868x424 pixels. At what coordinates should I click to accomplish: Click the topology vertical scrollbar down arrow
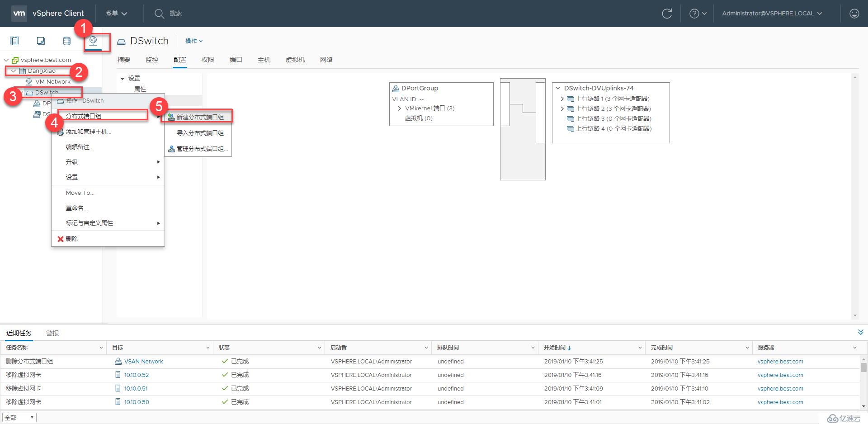[x=854, y=316]
